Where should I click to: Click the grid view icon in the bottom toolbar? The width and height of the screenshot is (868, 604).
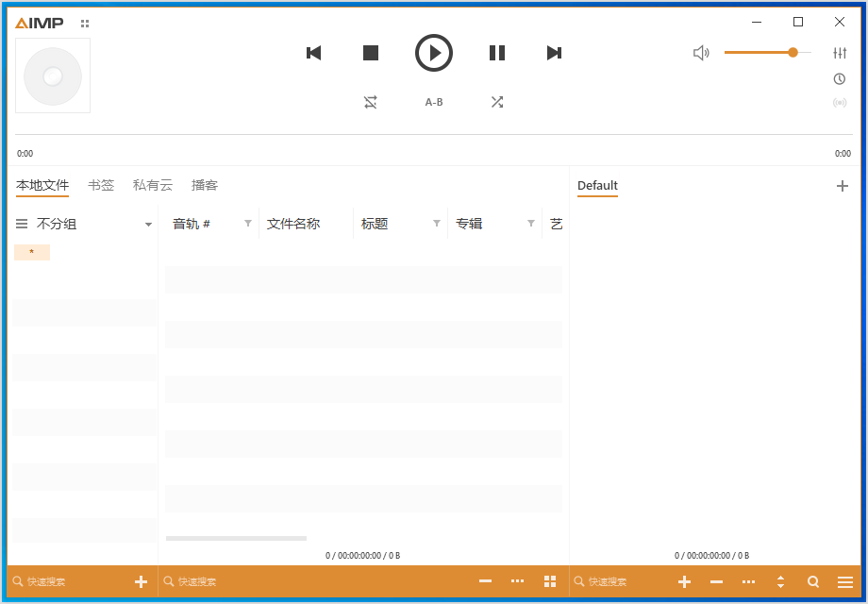tap(549, 581)
